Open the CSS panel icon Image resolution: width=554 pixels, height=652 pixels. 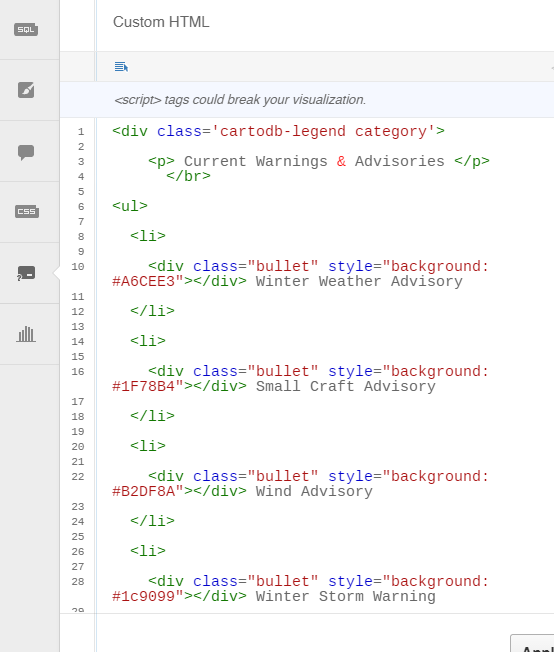[27, 212]
